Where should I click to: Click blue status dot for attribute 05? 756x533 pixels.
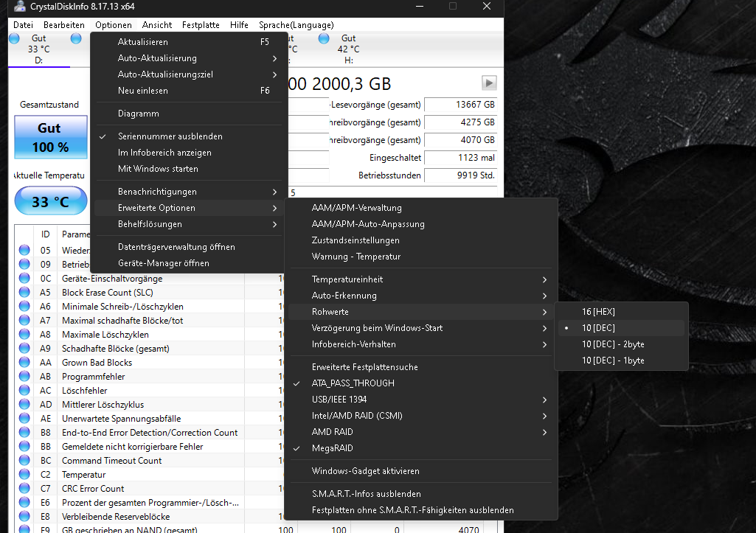click(x=24, y=250)
